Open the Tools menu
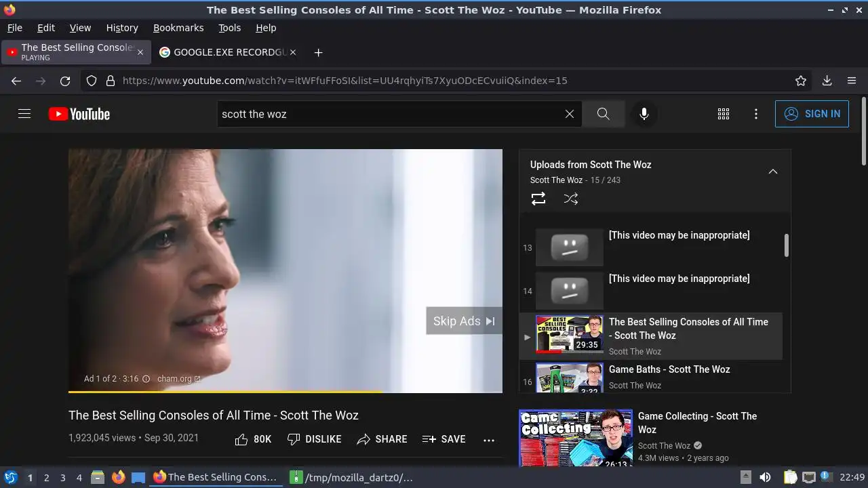Image resolution: width=868 pixels, height=488 pixels. click(229, 28)
